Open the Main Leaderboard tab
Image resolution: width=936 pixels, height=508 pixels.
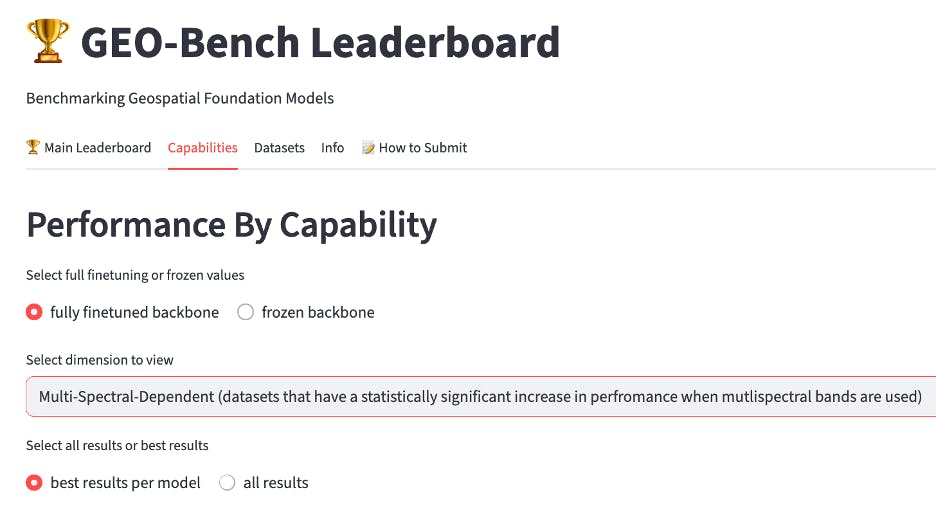pos(97,148)
